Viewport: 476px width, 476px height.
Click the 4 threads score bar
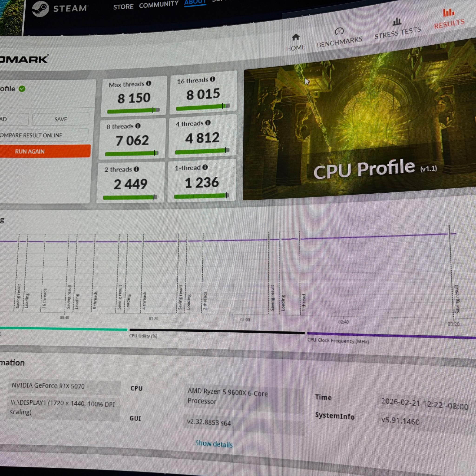tap(202, 151)
